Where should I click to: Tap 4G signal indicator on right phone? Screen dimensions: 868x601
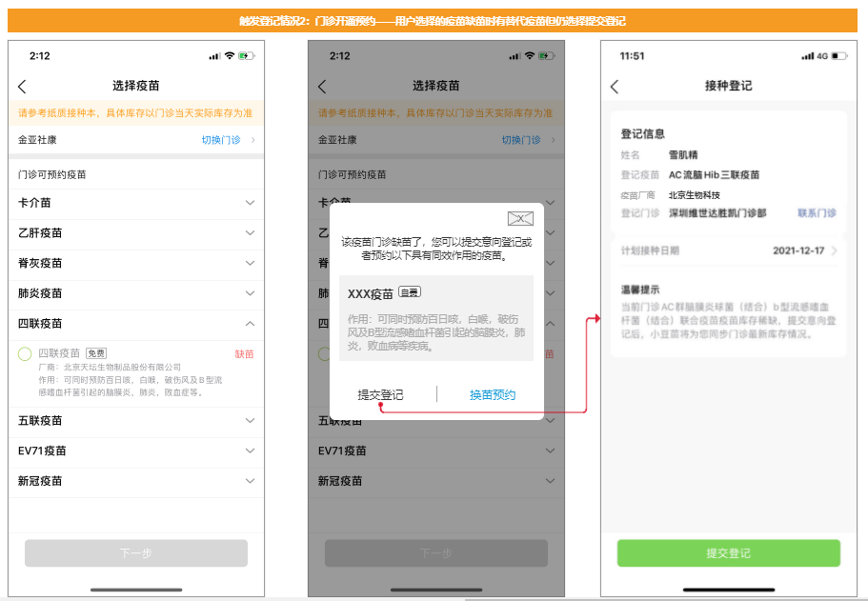[821, 56]
